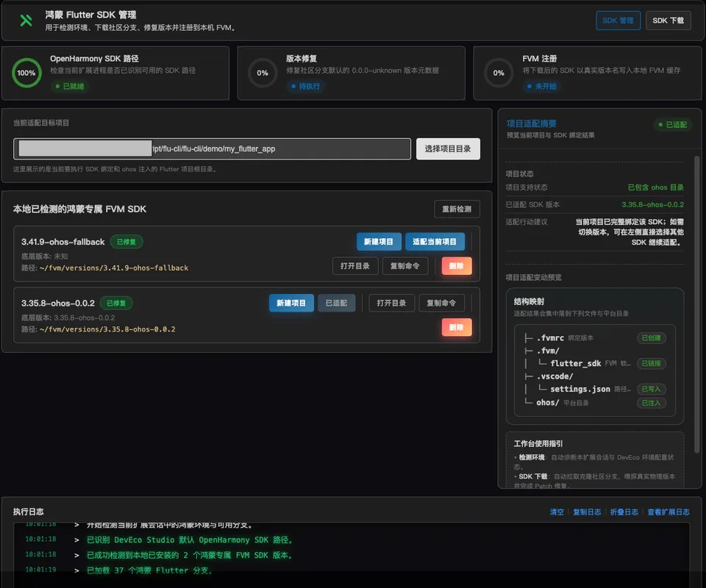
Task: Delete the 3.41.9-ohos-fallback SDK
Action: [457, 266]
